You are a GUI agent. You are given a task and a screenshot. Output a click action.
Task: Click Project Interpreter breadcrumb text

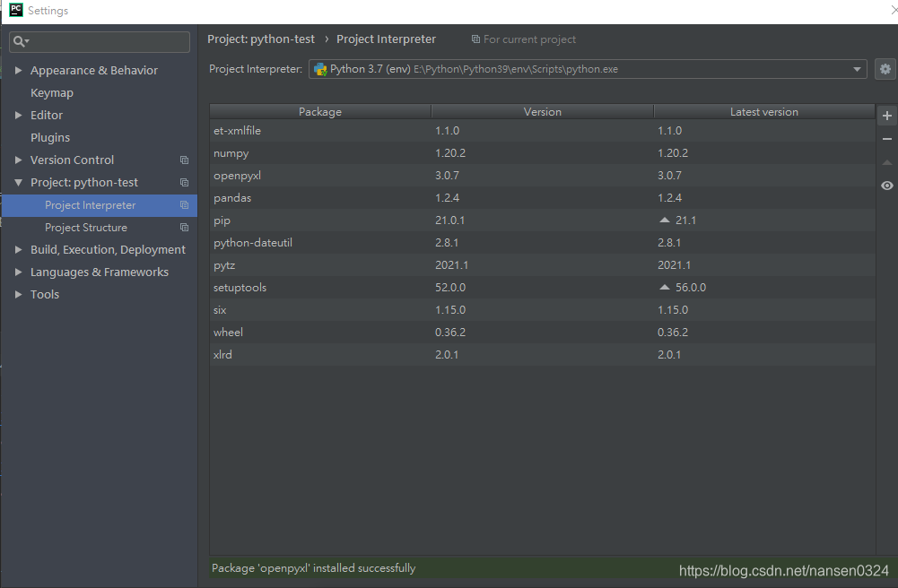(x=386, y=39)
